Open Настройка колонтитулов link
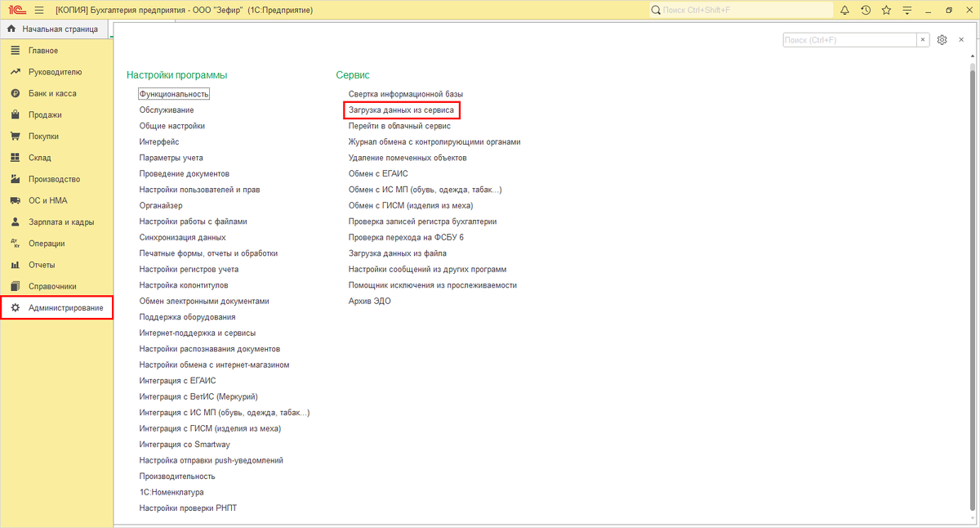The width and height of the screenshot is (980, 528). tap(184, 285)
